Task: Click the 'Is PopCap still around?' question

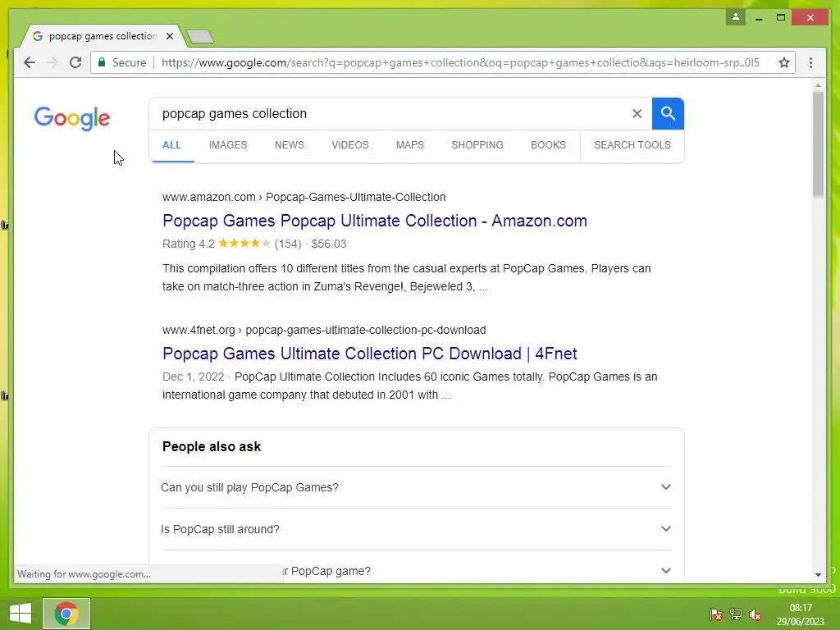Action: coord(220,529)
